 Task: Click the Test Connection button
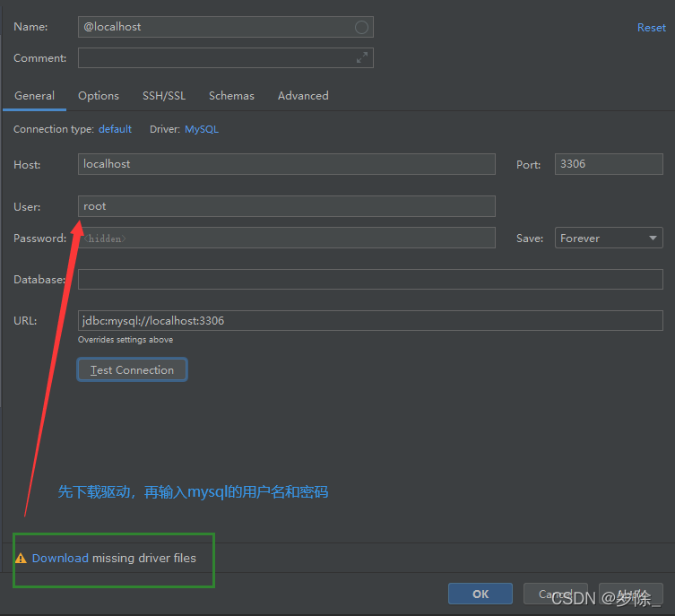pos(132,369)
